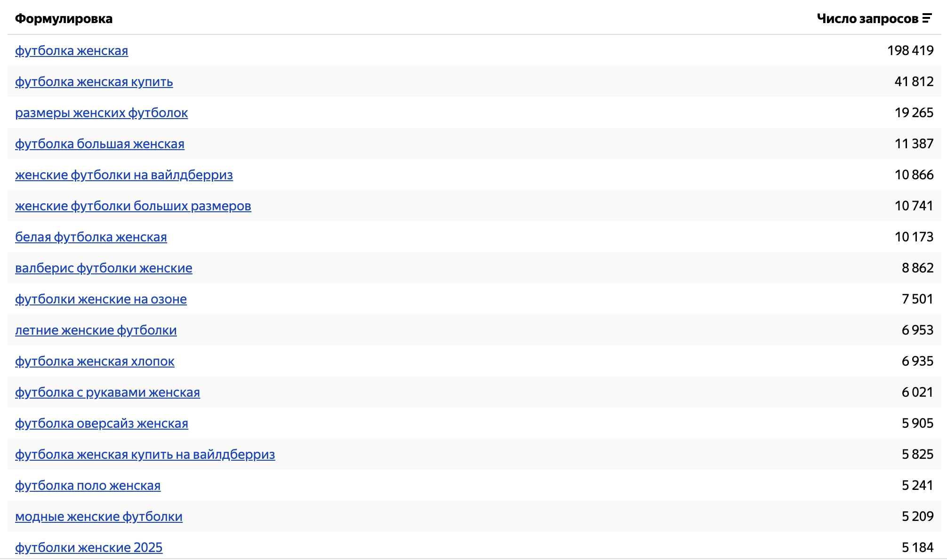The image size is (947, 560).
Task: Select the count 6 935
Action: point(918,361)
